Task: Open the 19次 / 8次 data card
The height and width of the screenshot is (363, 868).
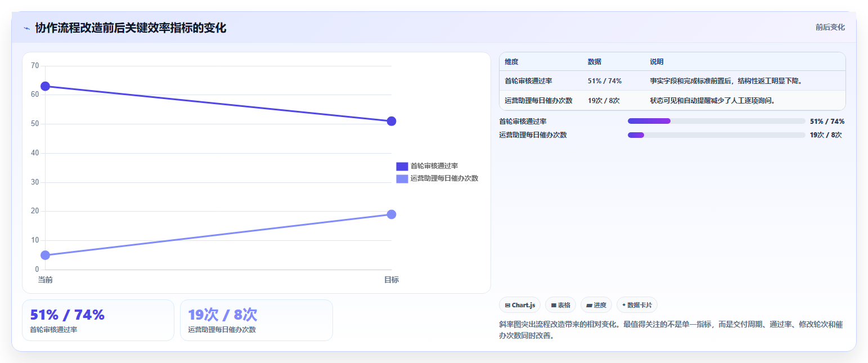Action: [x=256, y=320]
